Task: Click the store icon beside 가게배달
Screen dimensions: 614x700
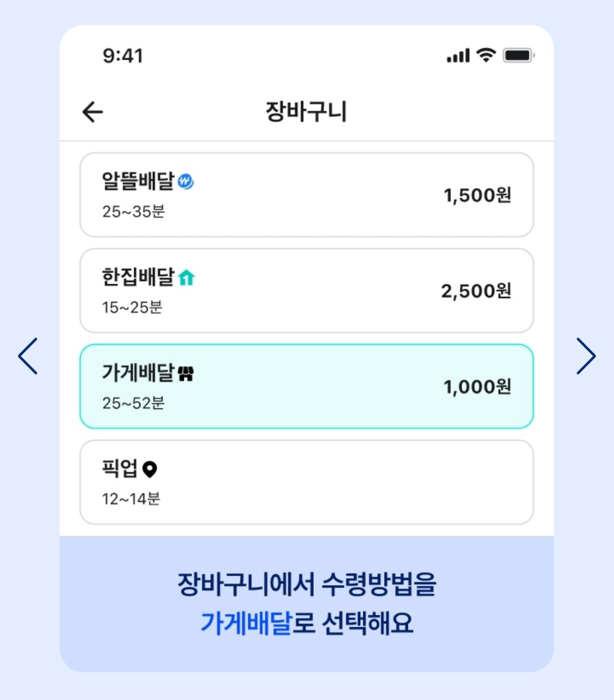Action: pyautogui.click(x=186, y=374)
